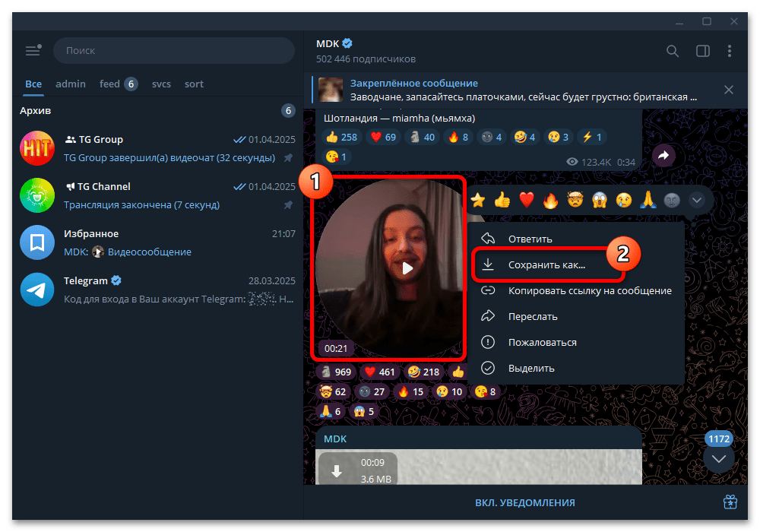
Task: Choose Ответить in the context menu
Action: 578,239
